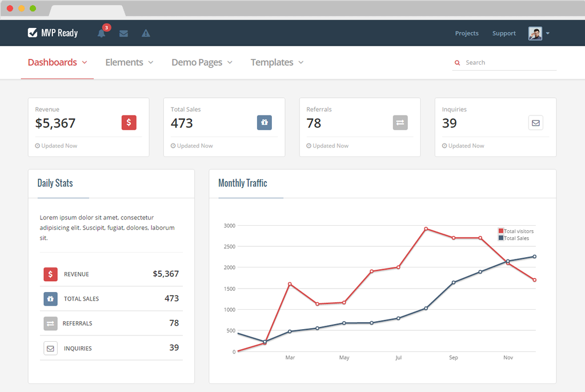Open the Templates menu
This screenshot has height=392, width=585.
click(x=277, y=62)
